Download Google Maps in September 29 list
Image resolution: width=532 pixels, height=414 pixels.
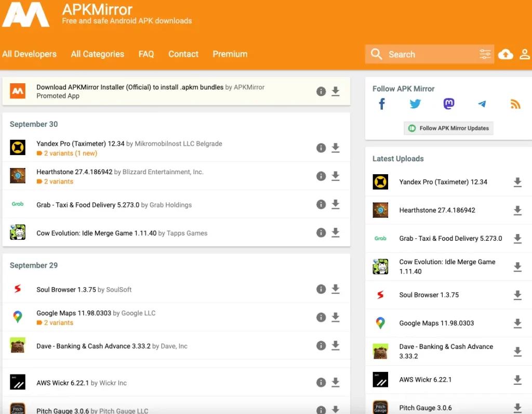(x=336, y=317)
